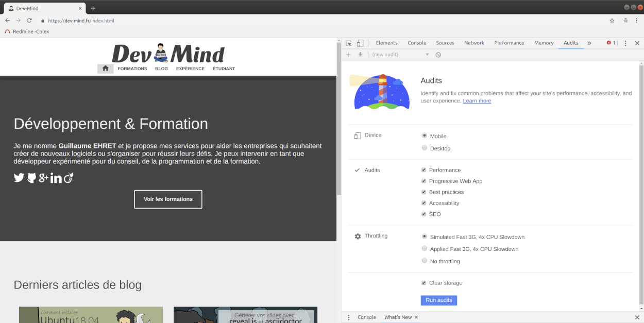Click the red error count indicator

point(611,43)
